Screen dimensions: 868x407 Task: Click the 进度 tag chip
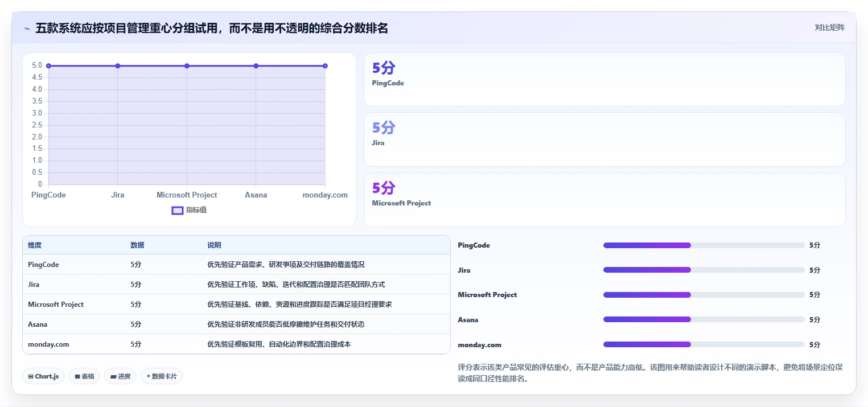pyautogui.click(x=120, y=376)
